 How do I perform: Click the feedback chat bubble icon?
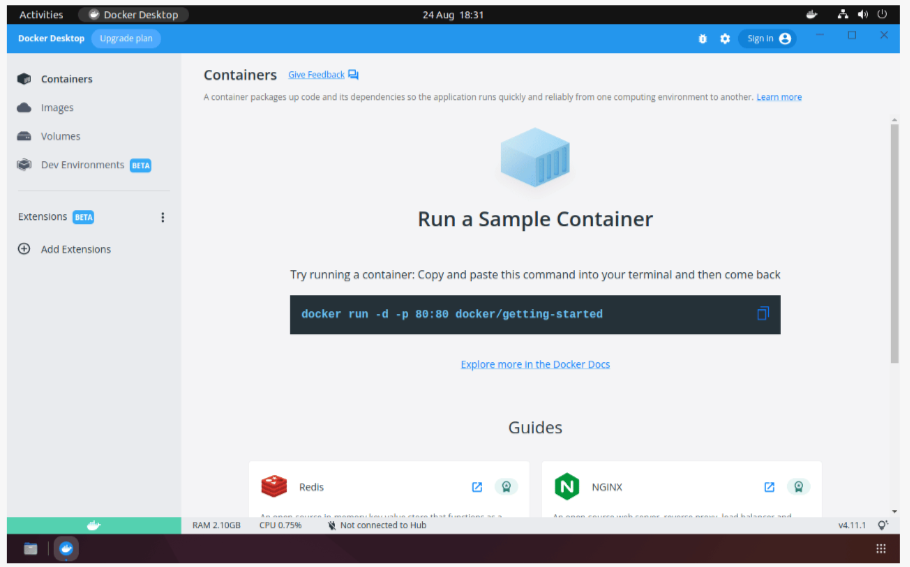(x=353, y=75)
